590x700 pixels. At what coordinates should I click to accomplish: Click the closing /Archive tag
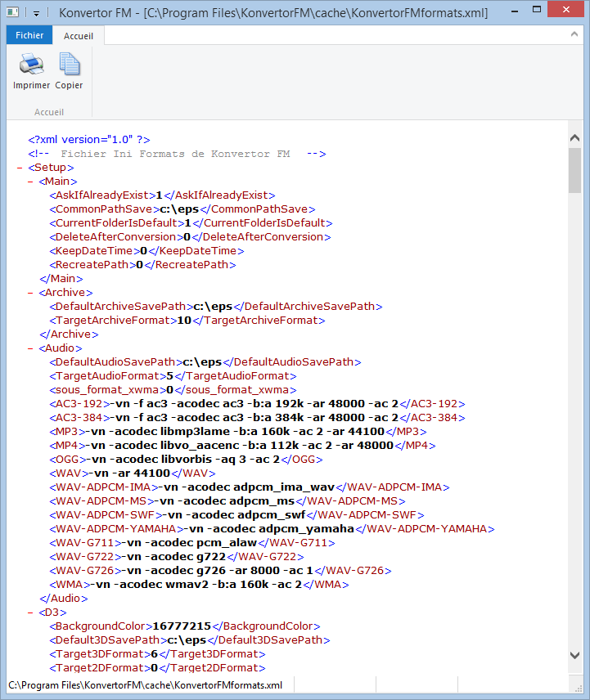(x=69, y=334)
